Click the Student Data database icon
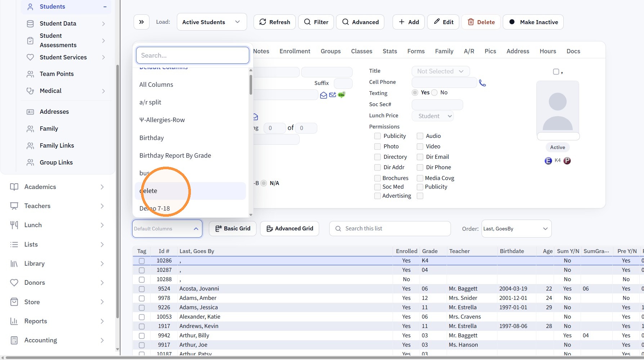The height and width of the screenshot is (360, 644). tap(31, 23)
